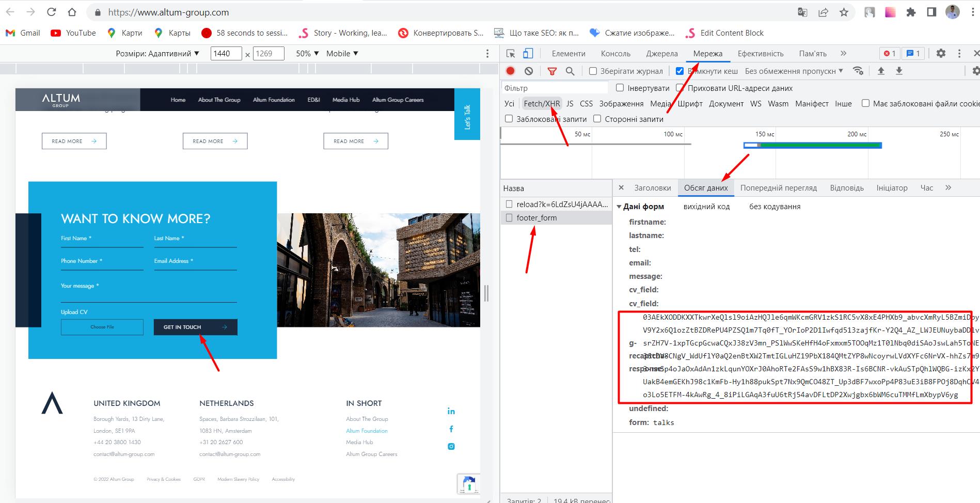Open the Заголовки request tab
Image resolution: width=980 pixels, height=503 pixels.
(x=653, y=187)
